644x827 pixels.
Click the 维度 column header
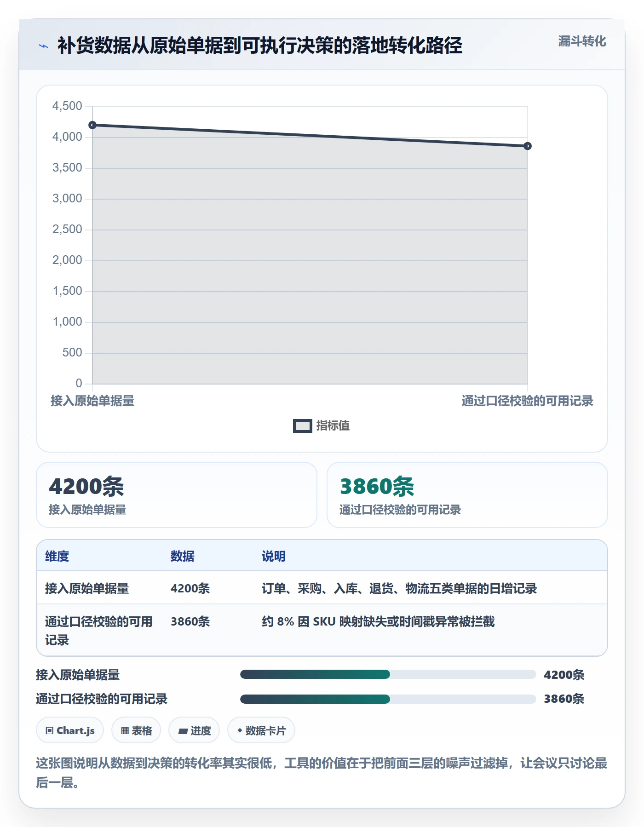click(57, 556)
